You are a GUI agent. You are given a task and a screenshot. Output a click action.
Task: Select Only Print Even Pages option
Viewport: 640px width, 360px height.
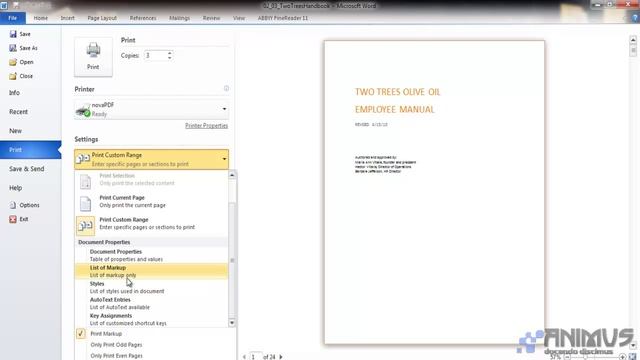click(117, 356)
